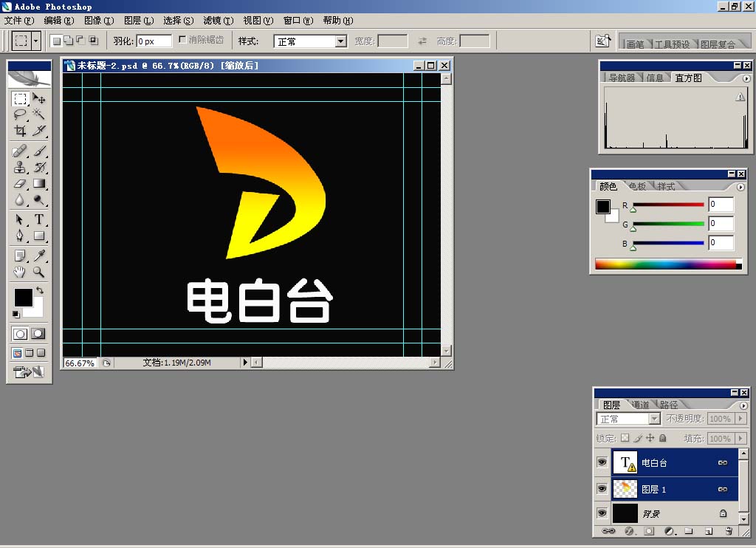
Task: Select the Gradient tool
Action: point(38,184)
